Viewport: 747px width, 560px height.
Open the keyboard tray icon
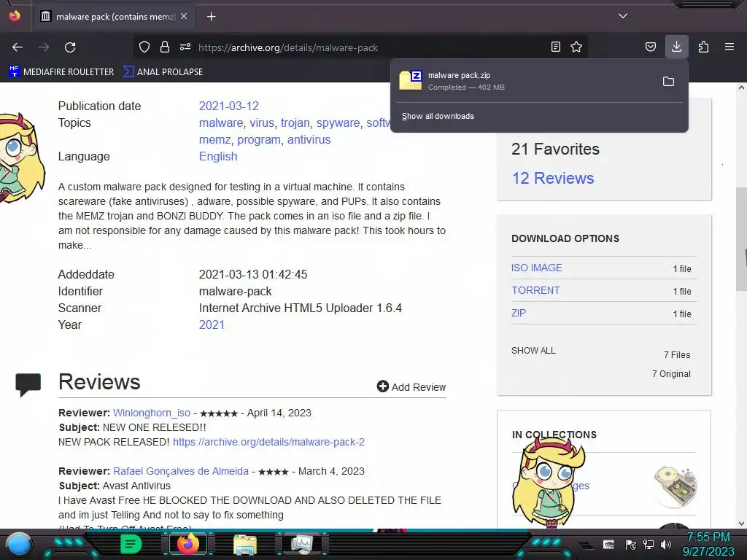(x=608, y=545)
